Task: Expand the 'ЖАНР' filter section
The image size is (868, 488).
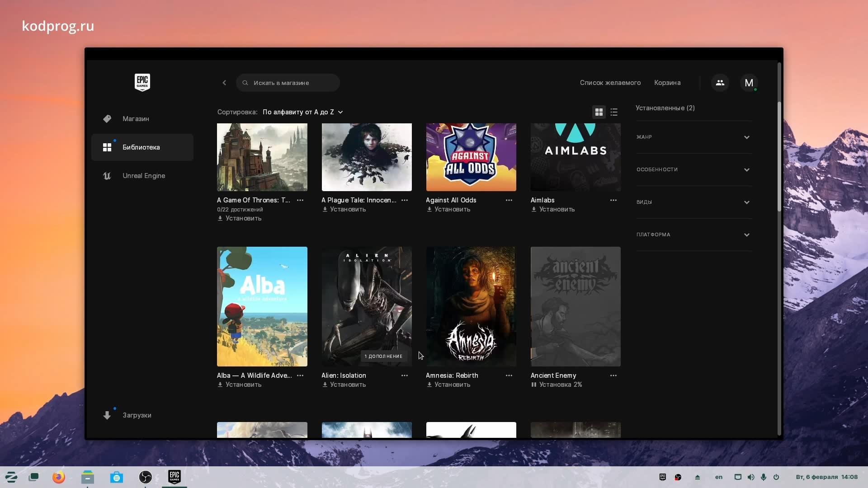Action: click(693, 137)
